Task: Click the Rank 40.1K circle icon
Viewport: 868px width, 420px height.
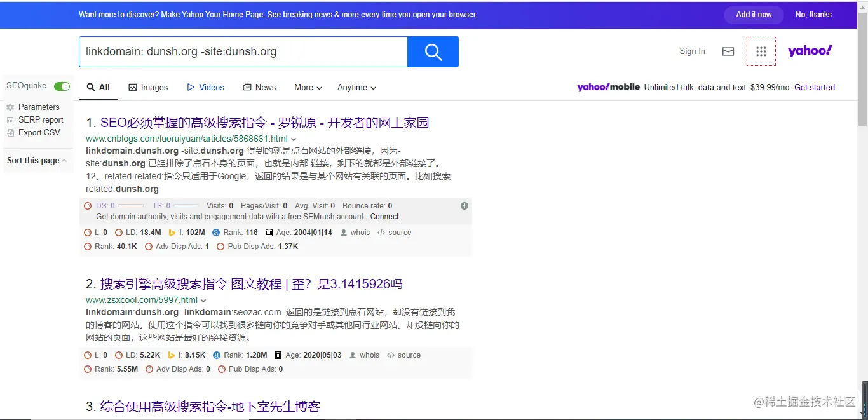Action: coord(88,247)
